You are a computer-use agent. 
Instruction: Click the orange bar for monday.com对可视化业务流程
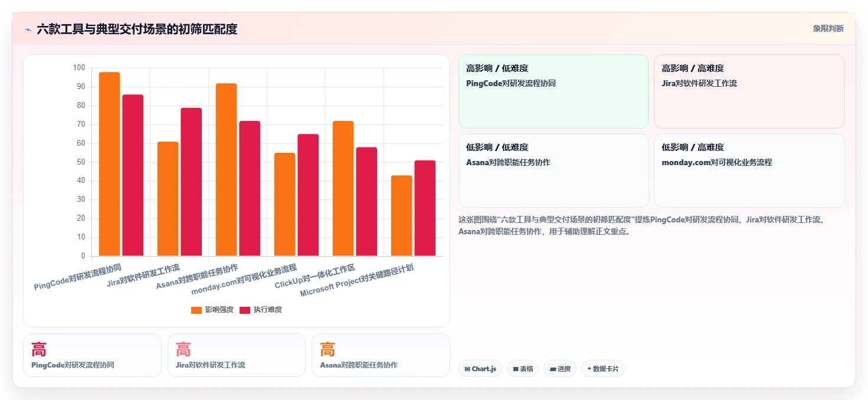click(x=284, y=204)
